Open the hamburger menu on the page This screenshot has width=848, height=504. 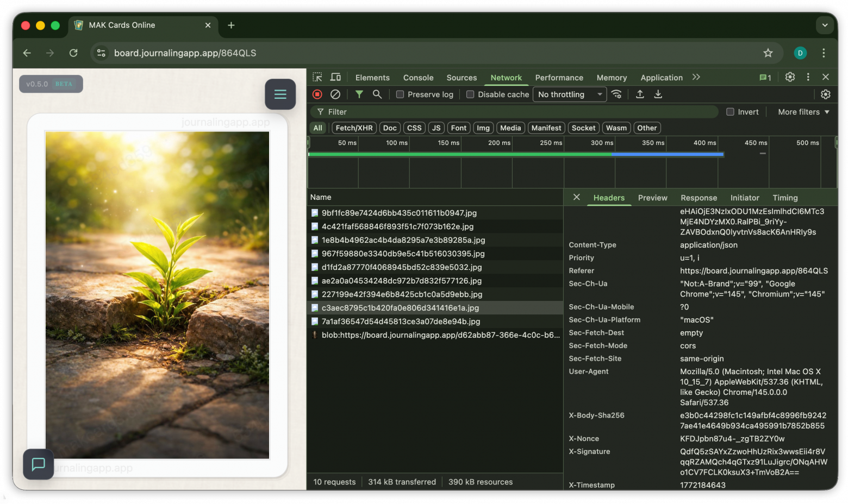[280, 94]
